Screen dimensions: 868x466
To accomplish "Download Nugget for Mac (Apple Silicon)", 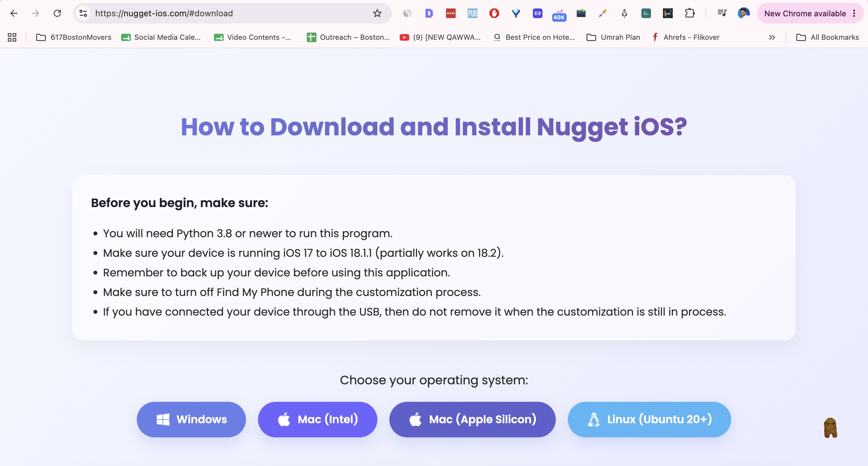I will point(472,419).
